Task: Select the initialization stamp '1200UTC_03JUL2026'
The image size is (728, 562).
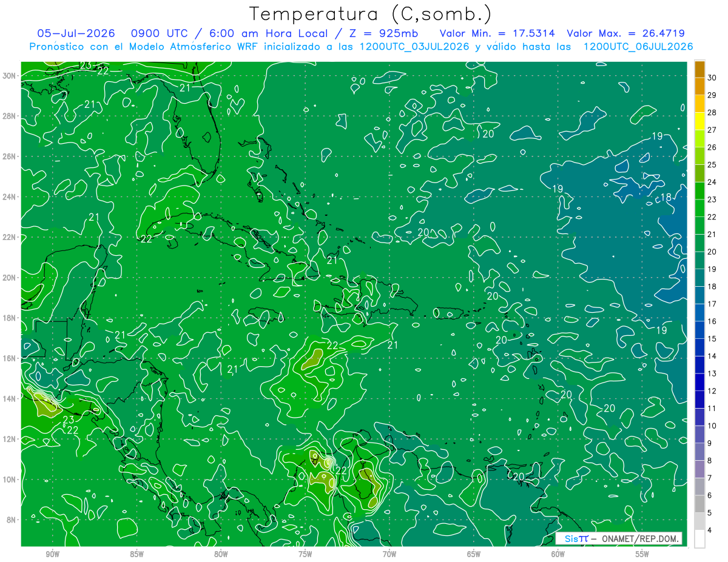Action: pos(414,47)
